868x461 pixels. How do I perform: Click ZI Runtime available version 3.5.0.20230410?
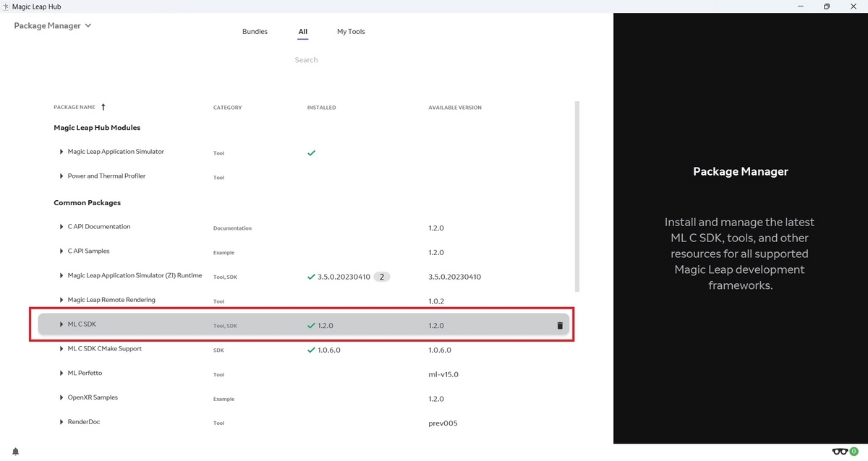pos(454,277)
